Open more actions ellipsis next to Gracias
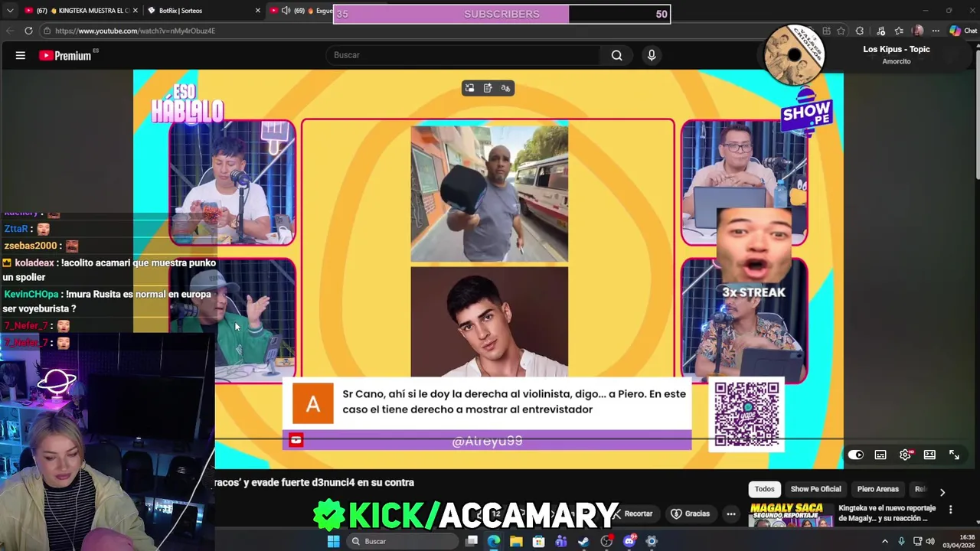 click(731, 514)
